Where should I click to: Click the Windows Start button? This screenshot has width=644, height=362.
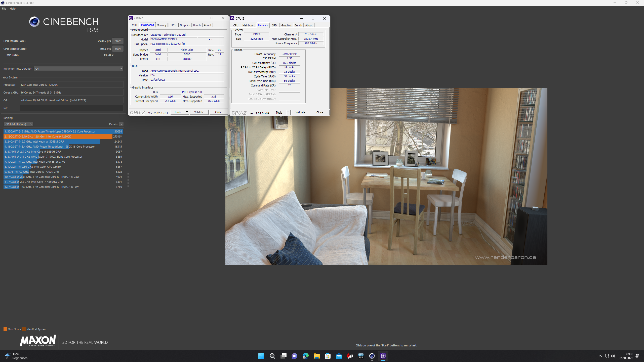click(x=261, y=356)
